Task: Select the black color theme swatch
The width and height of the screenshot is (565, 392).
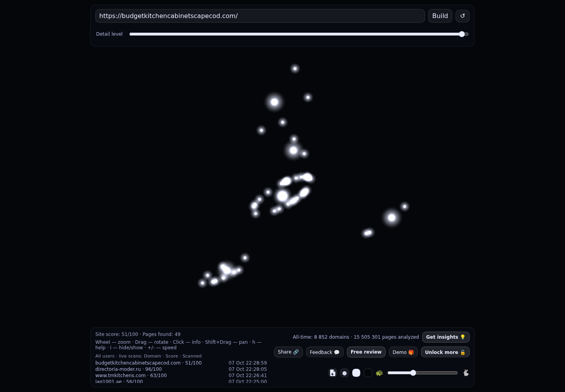Action: click(x=368, y=373)
